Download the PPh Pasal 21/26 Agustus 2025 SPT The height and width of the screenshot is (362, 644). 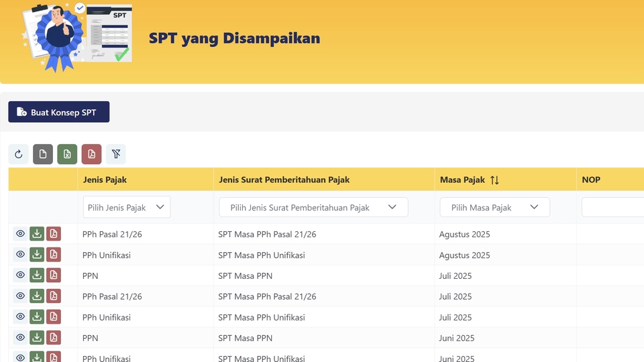[x=37, y=234]
